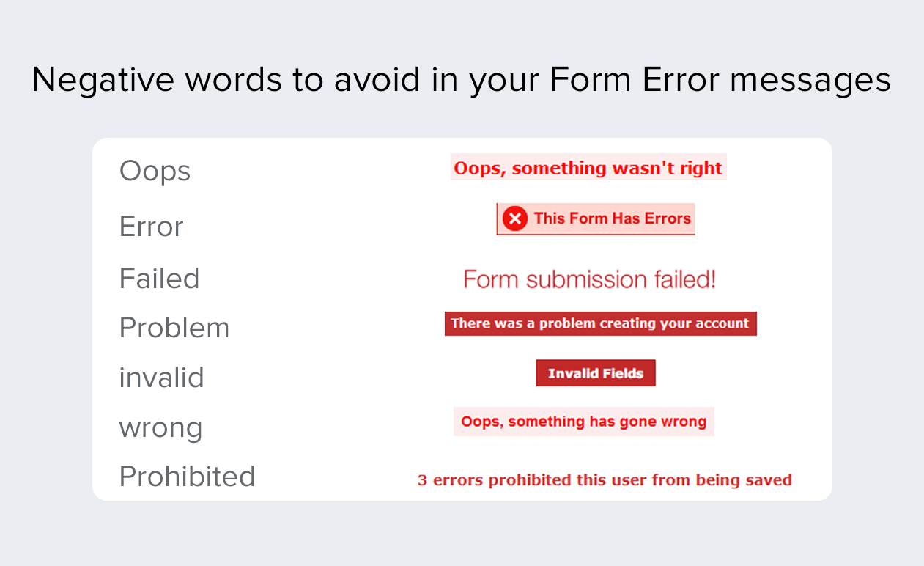Click the 'Invalid Fields' red button
This screenshot has width=924, height=566.
[x=596, y=373]
